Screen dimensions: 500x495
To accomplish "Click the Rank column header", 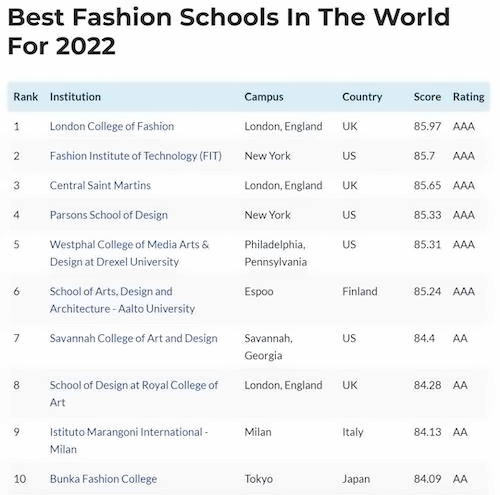I will pos(26,97).
